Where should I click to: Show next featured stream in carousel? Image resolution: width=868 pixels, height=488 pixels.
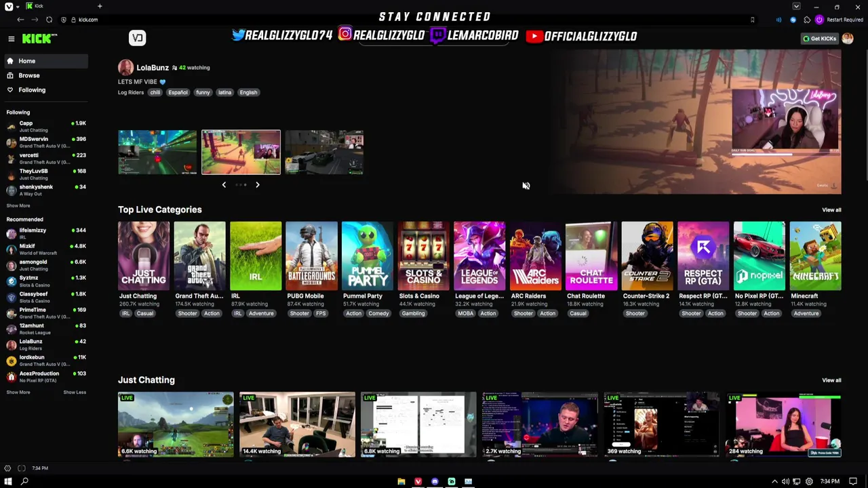point(258,184)
